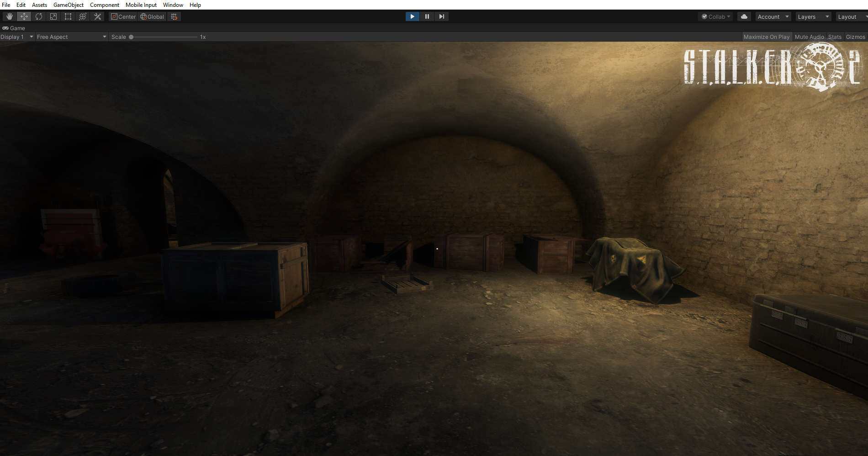The image size is (868, 456).
Task: Toggle grid snapping icon
Action: point(174,16)
